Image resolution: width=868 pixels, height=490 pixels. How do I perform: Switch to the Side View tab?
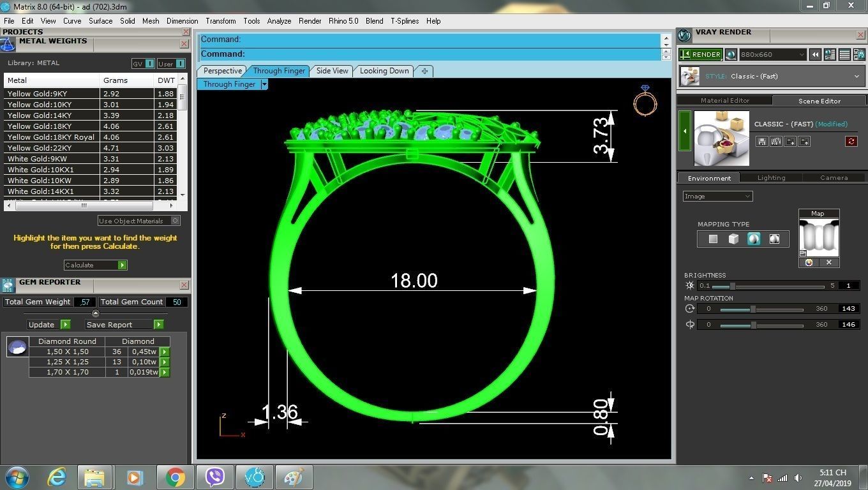pyautogui.click(x=333, y=71)
